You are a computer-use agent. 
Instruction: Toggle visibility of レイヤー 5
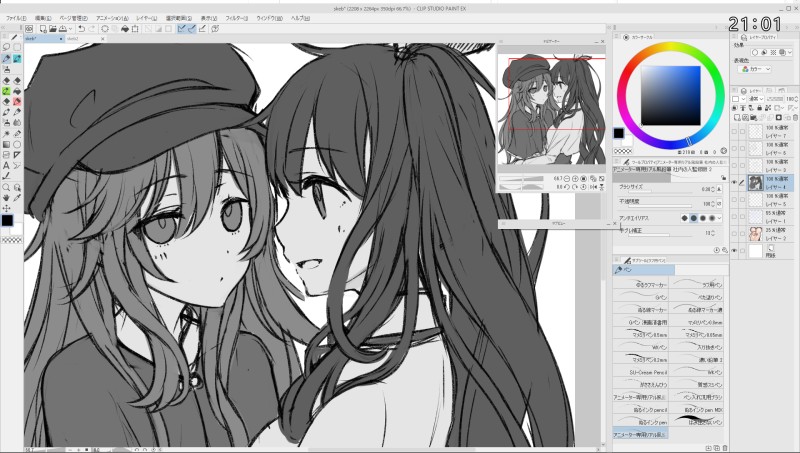tap(734, 200)
